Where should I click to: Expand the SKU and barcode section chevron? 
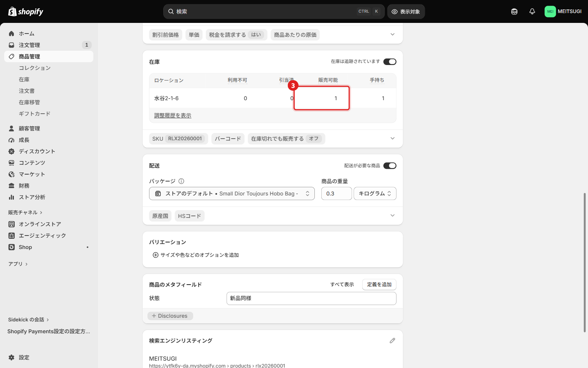pos(392,138)
